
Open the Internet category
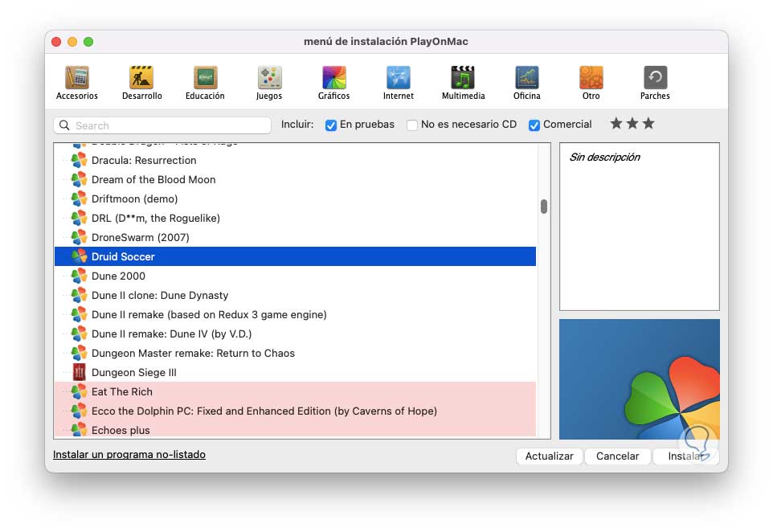pyautogui.click(x=399, y=82)
